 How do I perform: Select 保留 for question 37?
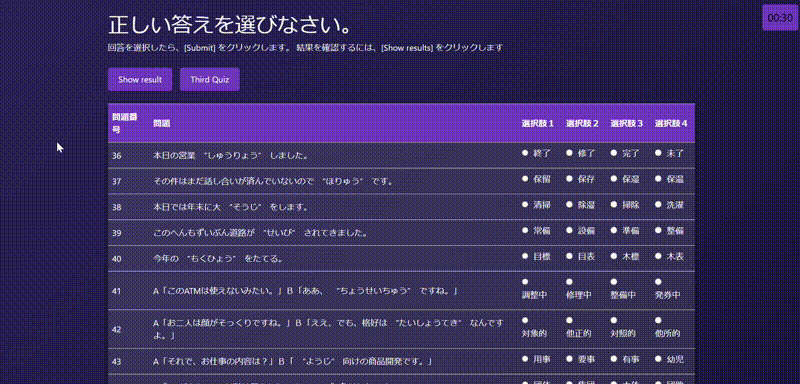click(x=525, y=179)
